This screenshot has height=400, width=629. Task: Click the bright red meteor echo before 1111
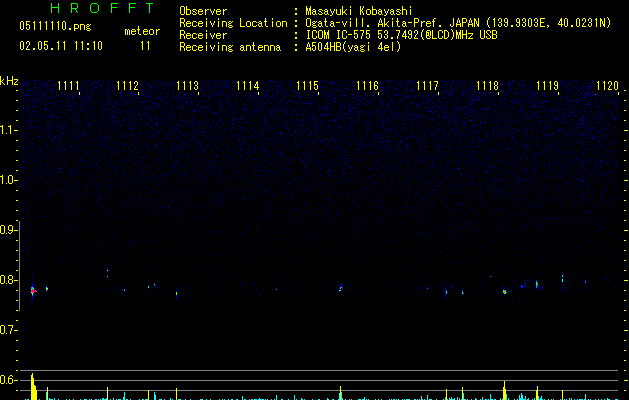33,291
